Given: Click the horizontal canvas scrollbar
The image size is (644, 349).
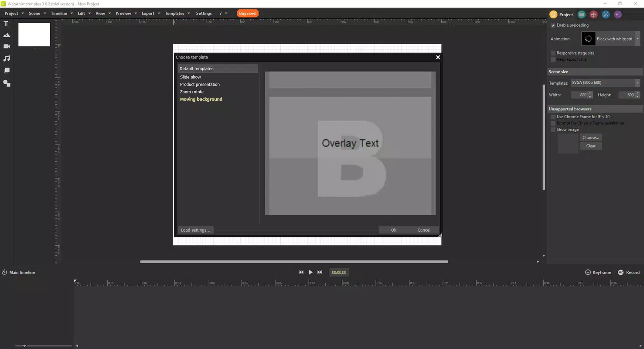Looking at the screenshot, I should [294, 262].
